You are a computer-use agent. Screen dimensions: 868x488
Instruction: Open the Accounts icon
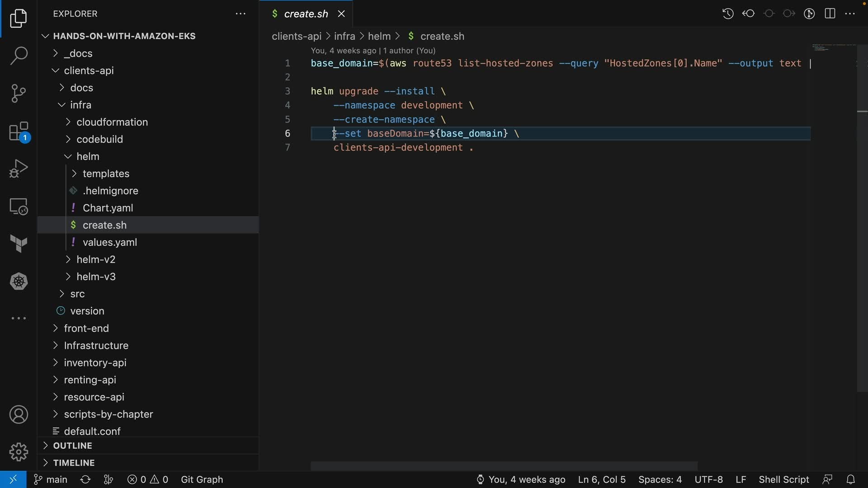(19, 415)
